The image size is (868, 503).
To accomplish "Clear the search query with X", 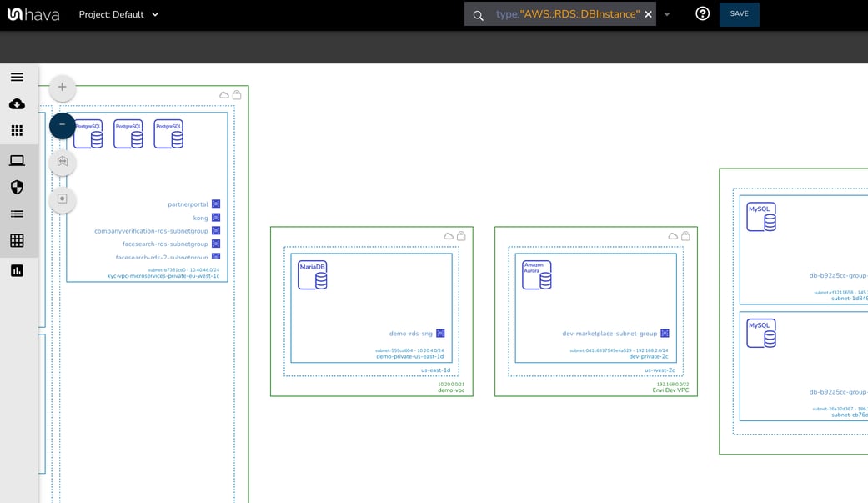I will 648,14.
